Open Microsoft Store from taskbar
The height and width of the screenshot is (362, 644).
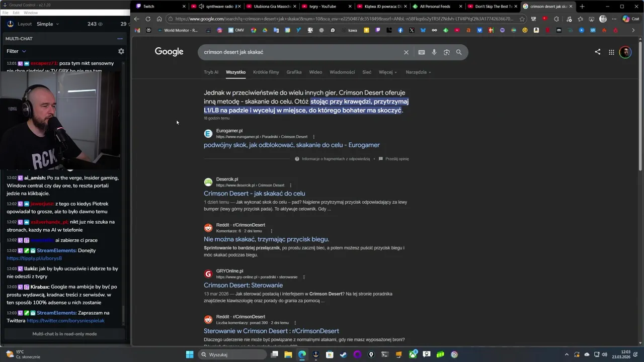[x=330, y=354]
